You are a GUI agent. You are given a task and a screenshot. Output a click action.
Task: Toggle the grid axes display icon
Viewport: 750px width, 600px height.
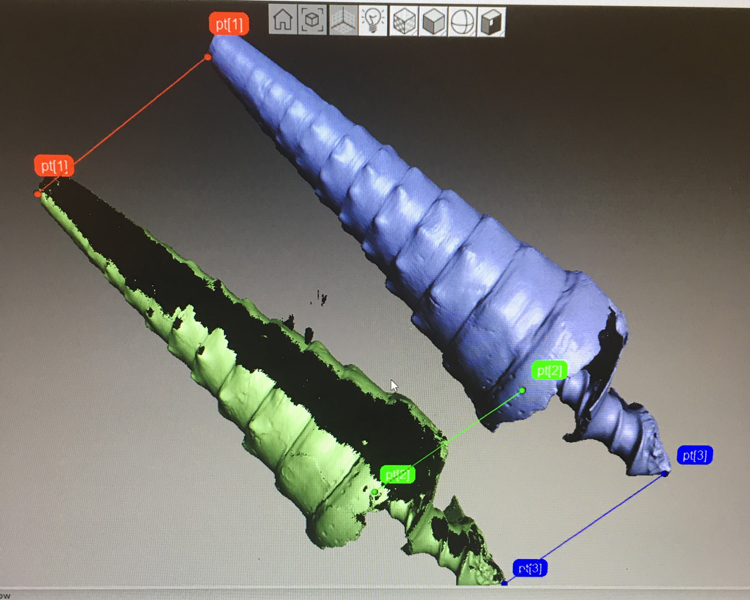click(343, 20)
